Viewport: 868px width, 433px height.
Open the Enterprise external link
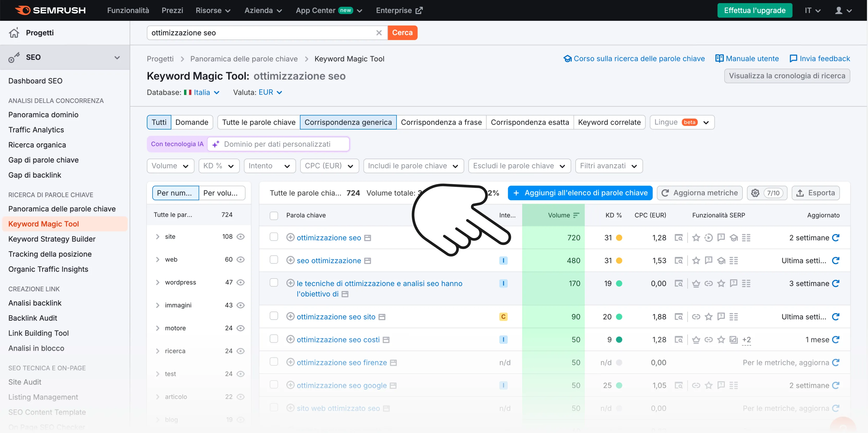(399, 10)
